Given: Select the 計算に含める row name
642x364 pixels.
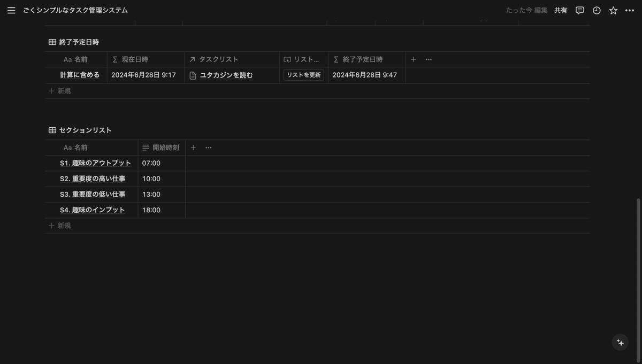Looking at the screenshot, I should click(80, 75).
